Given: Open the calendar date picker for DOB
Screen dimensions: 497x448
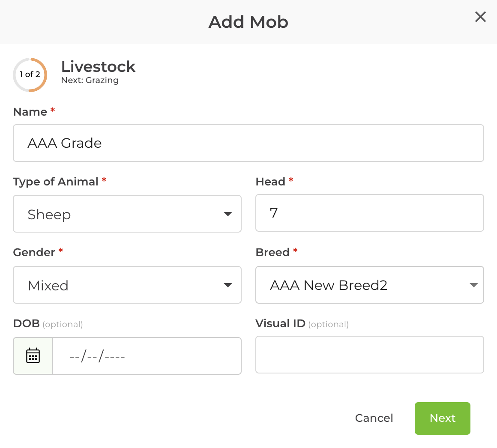Looking at the screenshot, I should (x=33, y=355).
